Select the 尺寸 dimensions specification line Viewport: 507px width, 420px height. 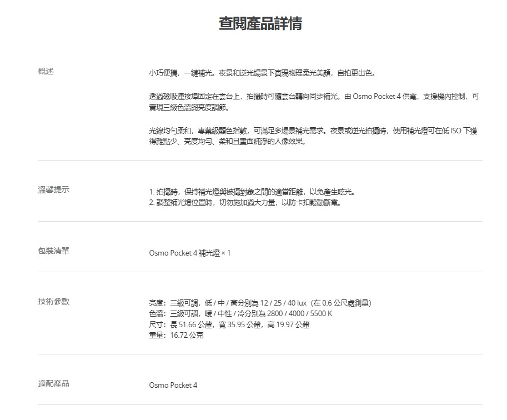[229, 324]
